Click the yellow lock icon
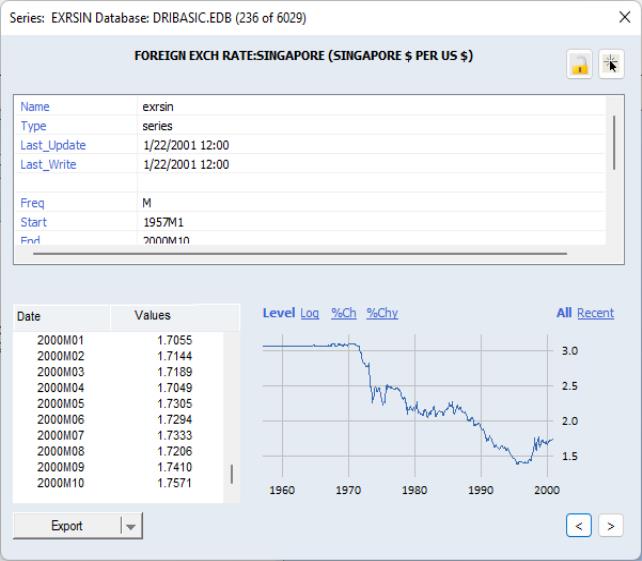This screenshot has height=561, width=642. (x=579, y=65)
